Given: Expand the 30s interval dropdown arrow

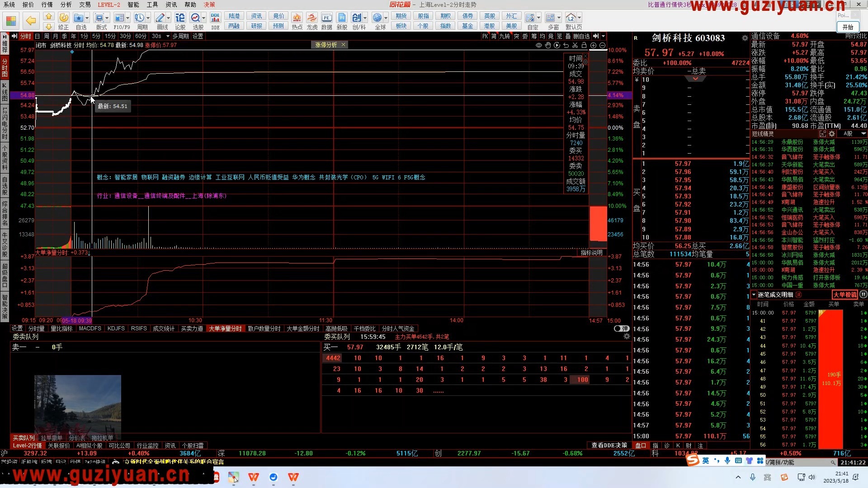Looking at the screenshot, I should pos(168,36).
